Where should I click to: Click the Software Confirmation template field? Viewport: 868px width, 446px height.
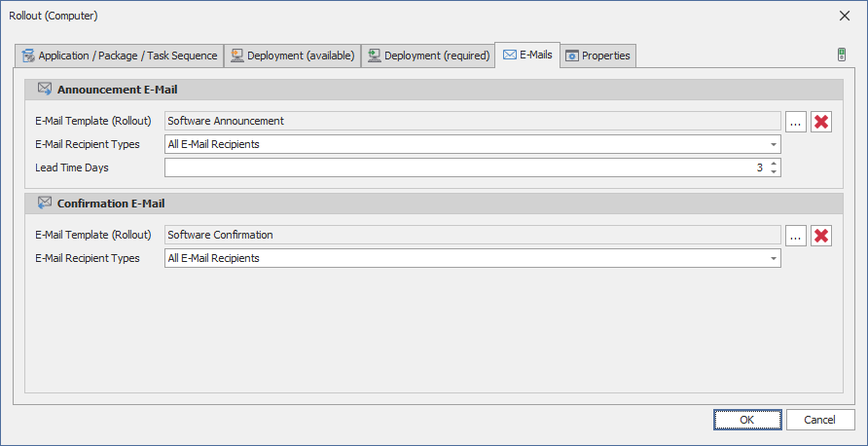[473, 235]
